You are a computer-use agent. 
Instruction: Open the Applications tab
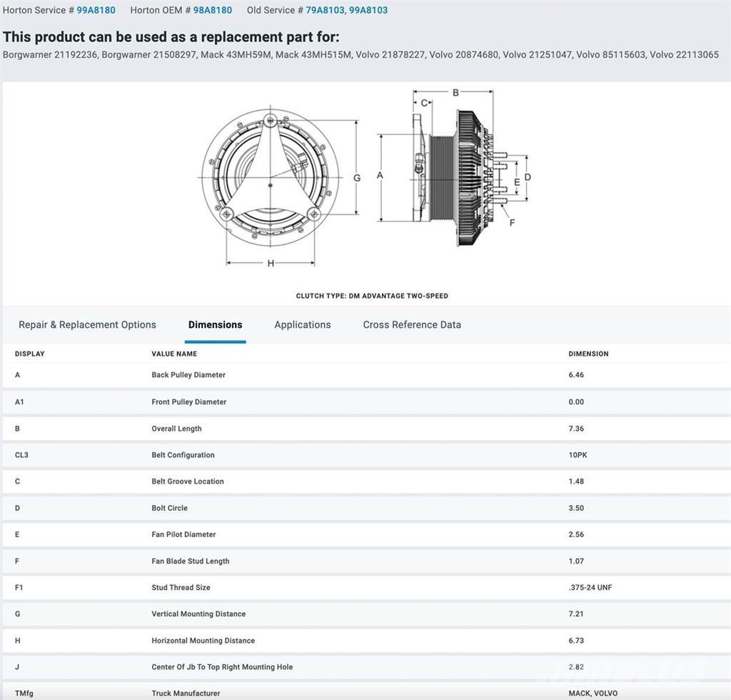(x=302, y=324)
